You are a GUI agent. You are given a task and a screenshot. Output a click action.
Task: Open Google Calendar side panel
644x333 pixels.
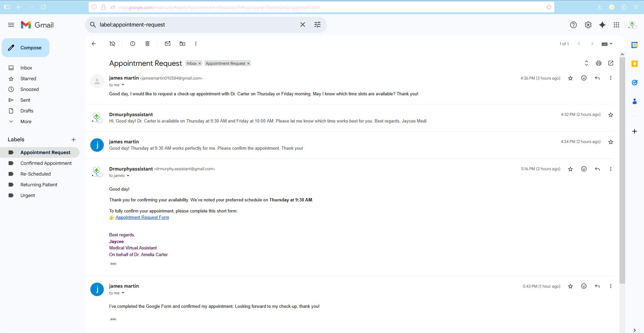coord(634,45)
